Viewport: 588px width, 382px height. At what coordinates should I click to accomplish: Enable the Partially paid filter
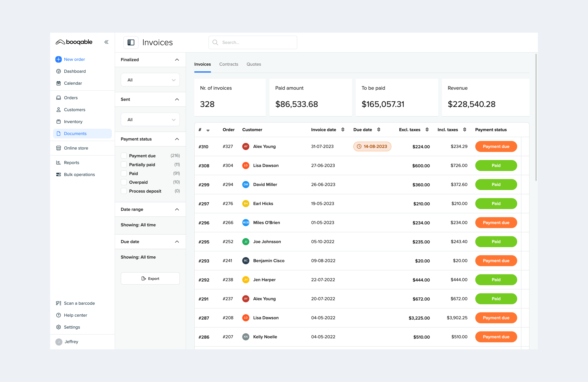point(123,164)
